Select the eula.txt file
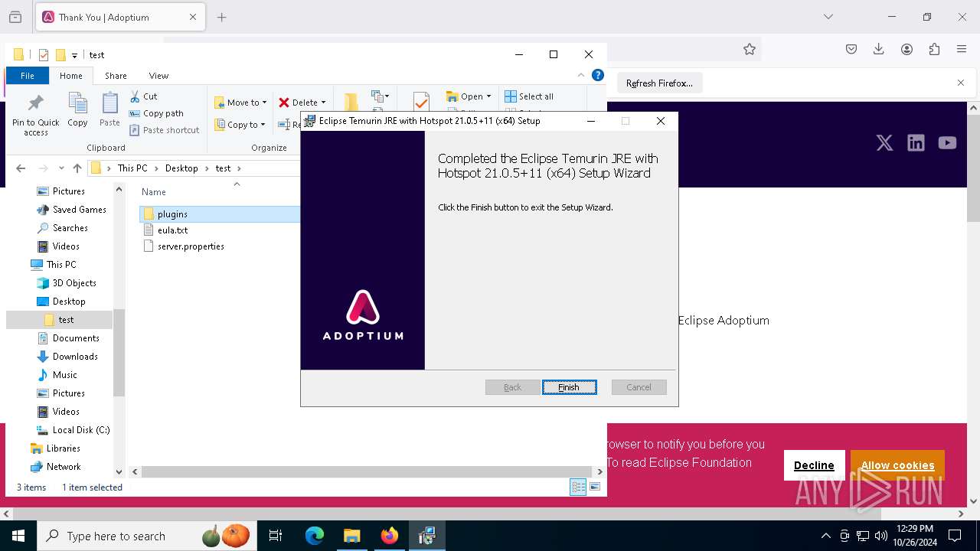 tap(172, 230)
